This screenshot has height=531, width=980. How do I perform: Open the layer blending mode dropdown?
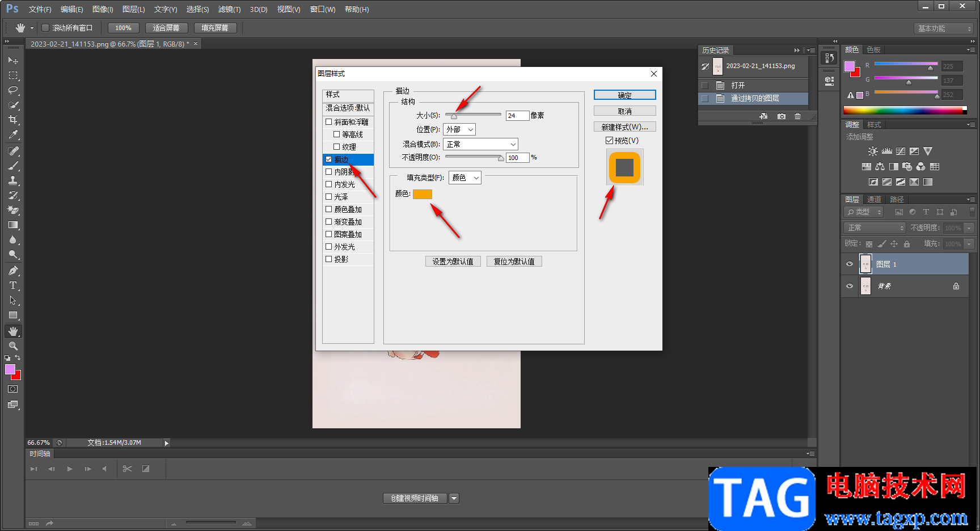click(x=875, y=227)
